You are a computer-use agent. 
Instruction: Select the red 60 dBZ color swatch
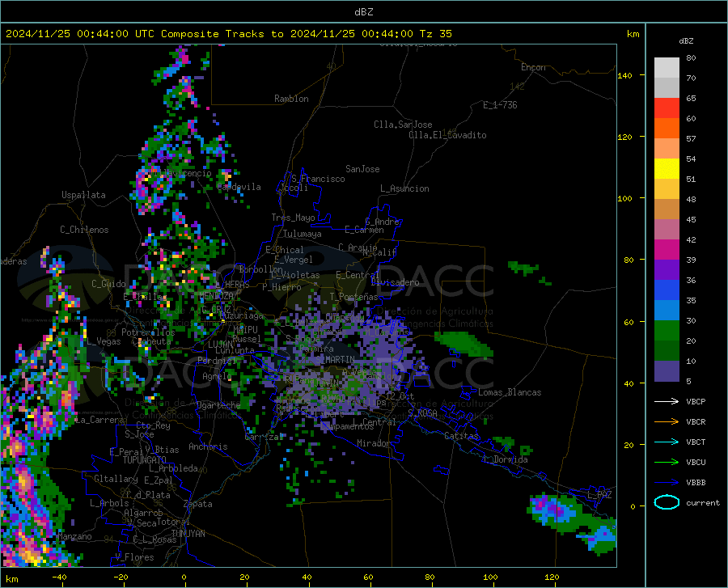[667, 108]
